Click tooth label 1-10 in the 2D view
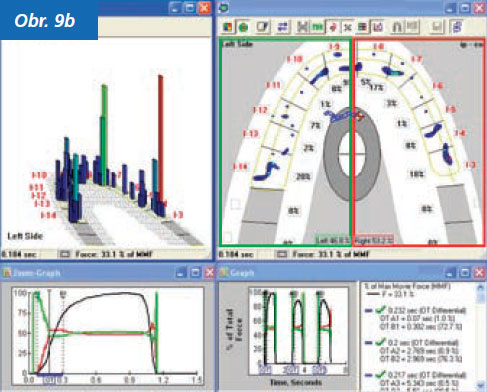Viewport: 487px width, 392px height. click(x=294, y=59)
